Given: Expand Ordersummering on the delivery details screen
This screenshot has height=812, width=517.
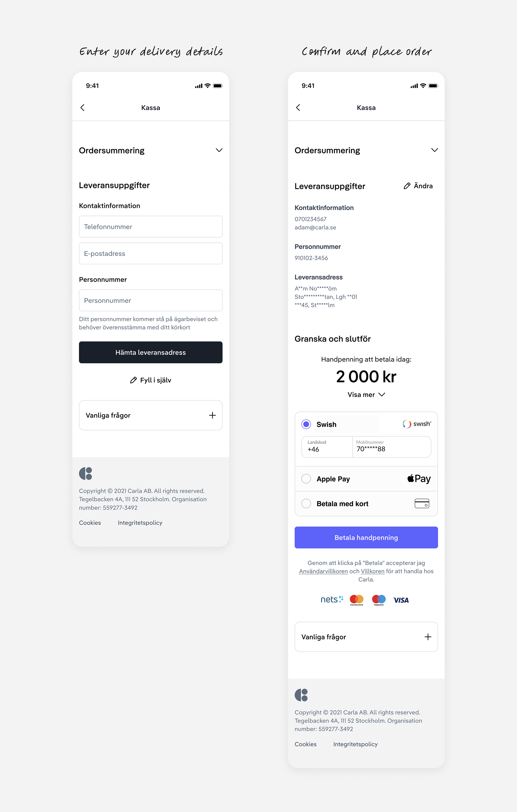Looking at the screenshot, I should click(x=219, y=150).
